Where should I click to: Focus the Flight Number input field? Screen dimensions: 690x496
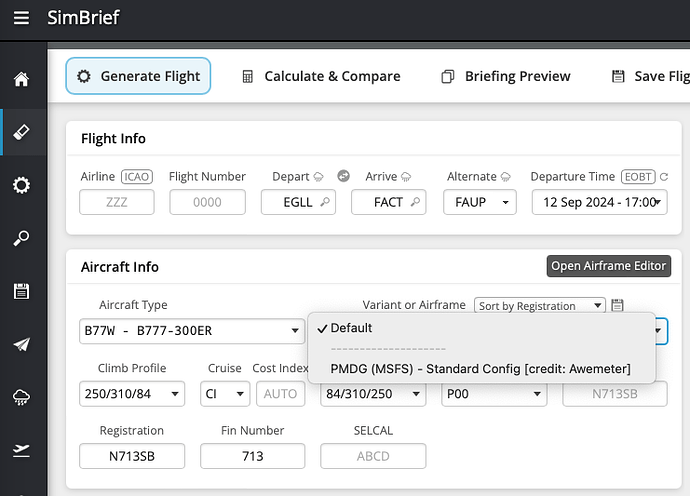click(x=207, y=202)
